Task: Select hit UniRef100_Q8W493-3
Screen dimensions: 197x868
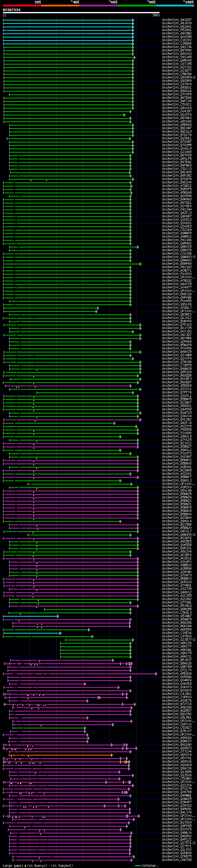Action: coord(179,257)
